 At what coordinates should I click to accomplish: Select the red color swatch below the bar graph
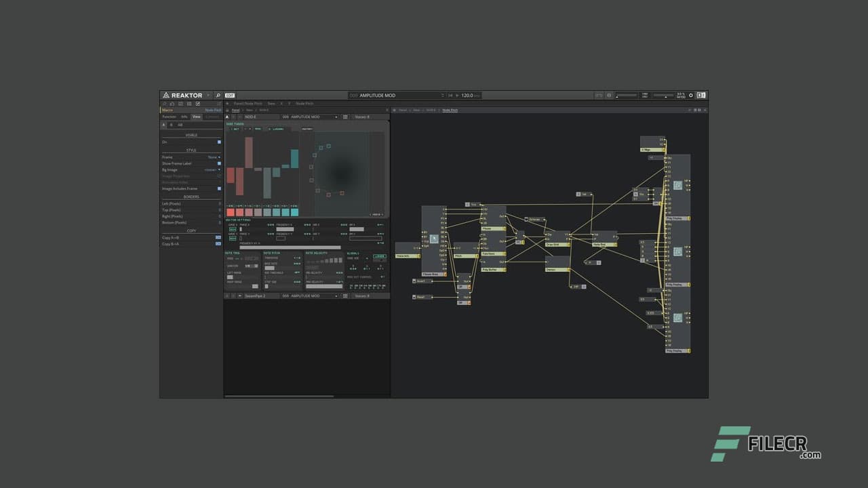click(231, 212)
